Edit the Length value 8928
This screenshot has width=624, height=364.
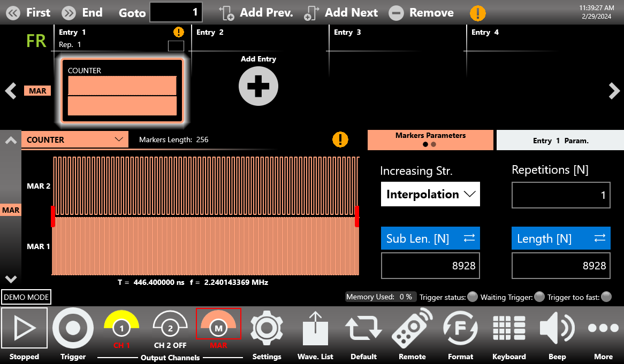coord(561,266)
